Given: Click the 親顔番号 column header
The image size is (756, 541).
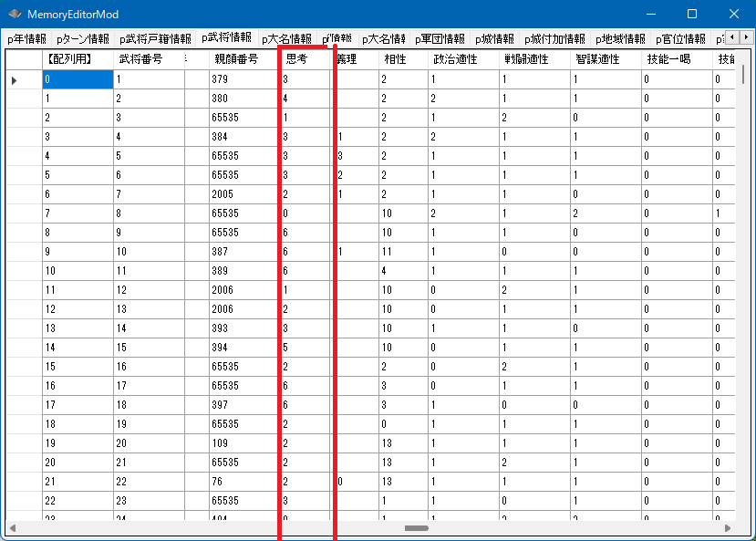Looking at the screenshot, I should tap(236, 58).
